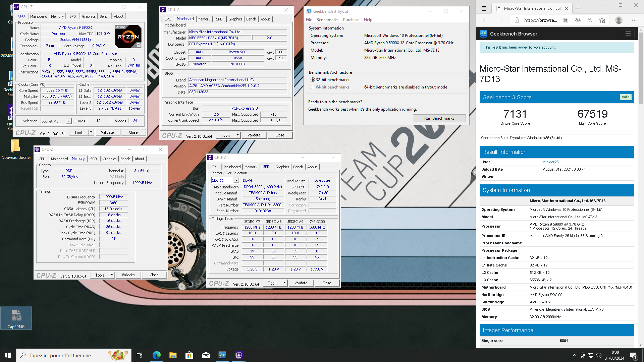
Task: Switch to Mainboard tab in top-left CPU-Z
Action: [x=39, y=16]
